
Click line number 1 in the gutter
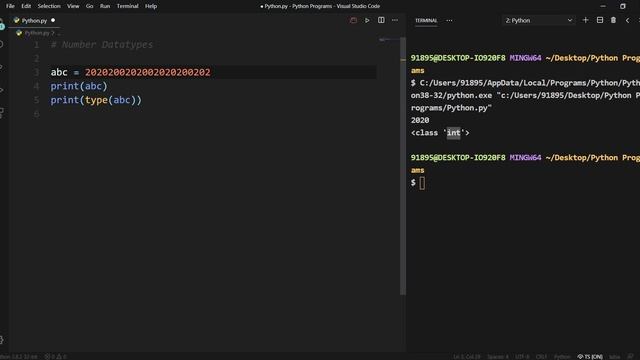point(36,44)
